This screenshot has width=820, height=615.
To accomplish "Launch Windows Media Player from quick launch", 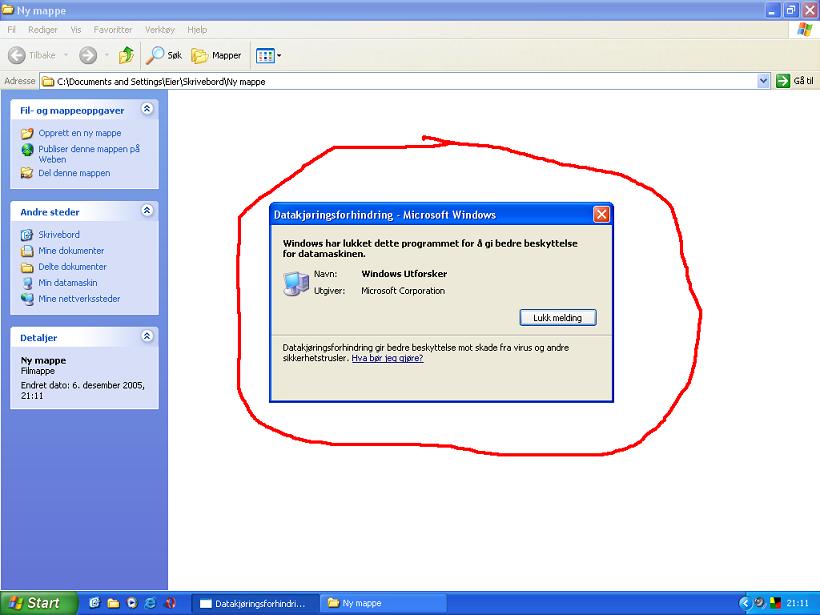I will [x=132, y=603].
